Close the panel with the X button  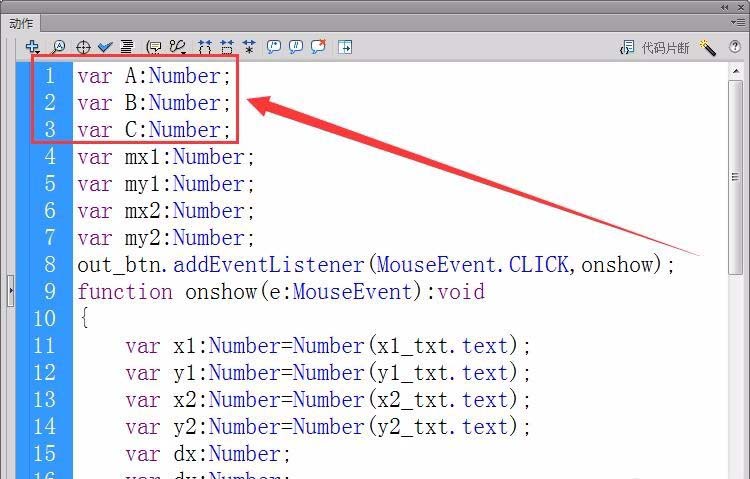[741, 7]
